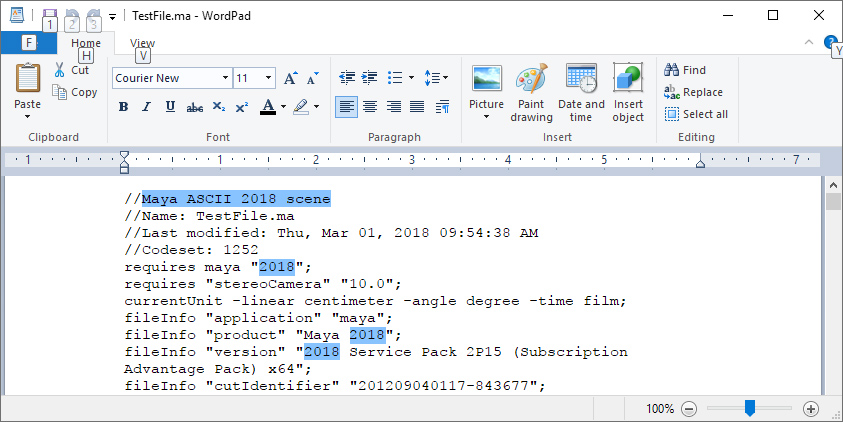Viewport: 843px width, 422px height.
Task: Click the right indent marker on ruler
Action: coord(700,162)
